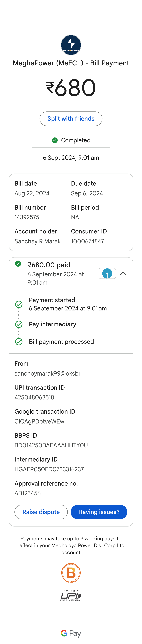Tap the Google Pay logo at bottom
Viewport: 142px width, 644px height.
71,633
